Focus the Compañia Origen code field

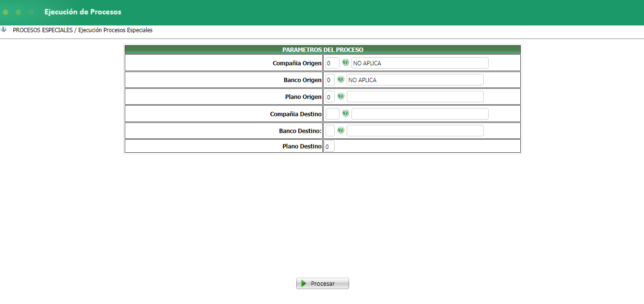click(x=332, y=63)
